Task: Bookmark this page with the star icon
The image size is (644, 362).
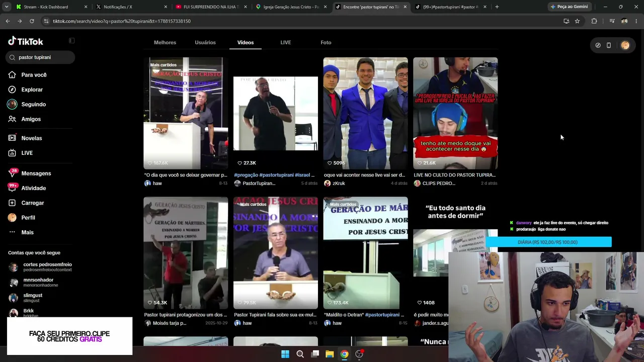Action: point(577,21)
